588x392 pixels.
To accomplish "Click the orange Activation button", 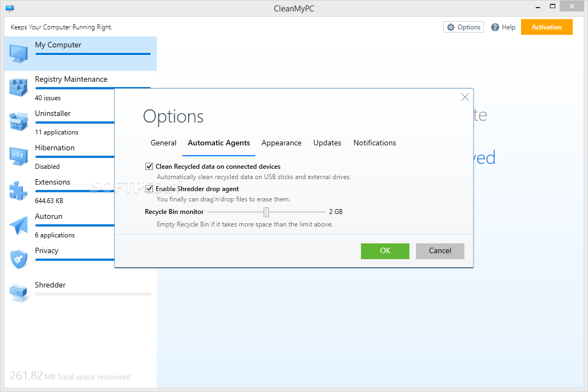I will click(x=547, y=27).
